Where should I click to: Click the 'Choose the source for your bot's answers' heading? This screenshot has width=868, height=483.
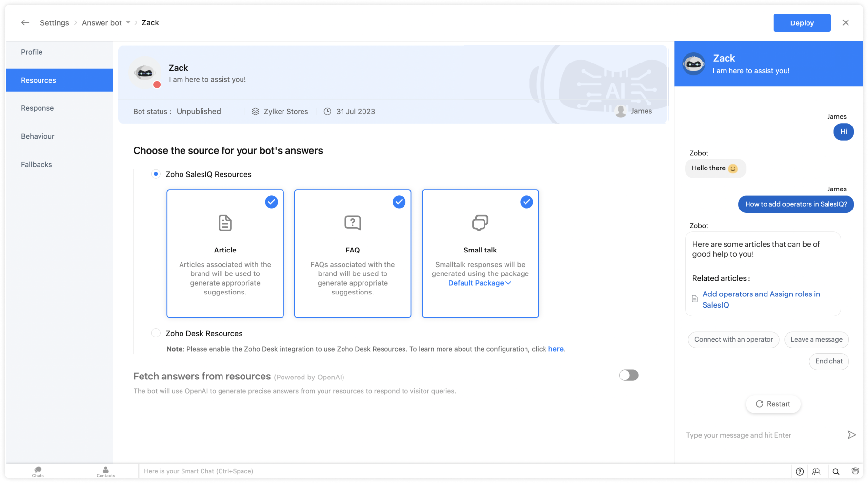[228, 150]
